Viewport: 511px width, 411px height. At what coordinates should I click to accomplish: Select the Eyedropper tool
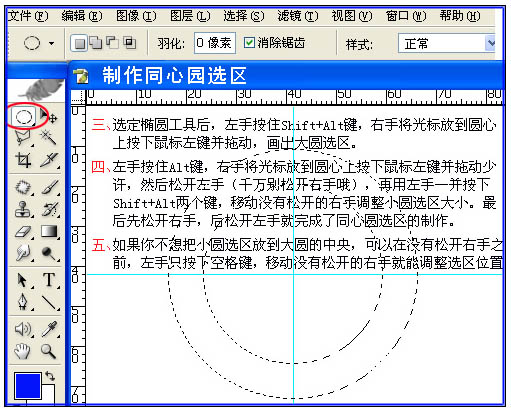tap(49, 329)
